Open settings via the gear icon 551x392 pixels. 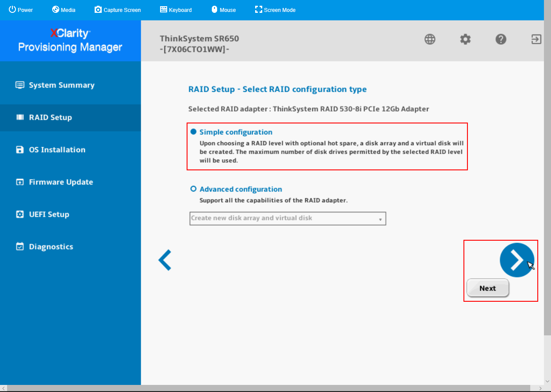(465, 39)
